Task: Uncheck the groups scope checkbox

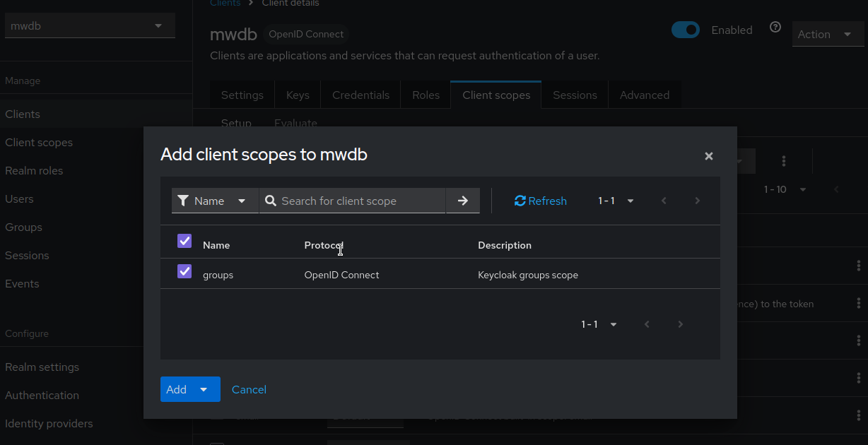Action: [x=184, y=271]
